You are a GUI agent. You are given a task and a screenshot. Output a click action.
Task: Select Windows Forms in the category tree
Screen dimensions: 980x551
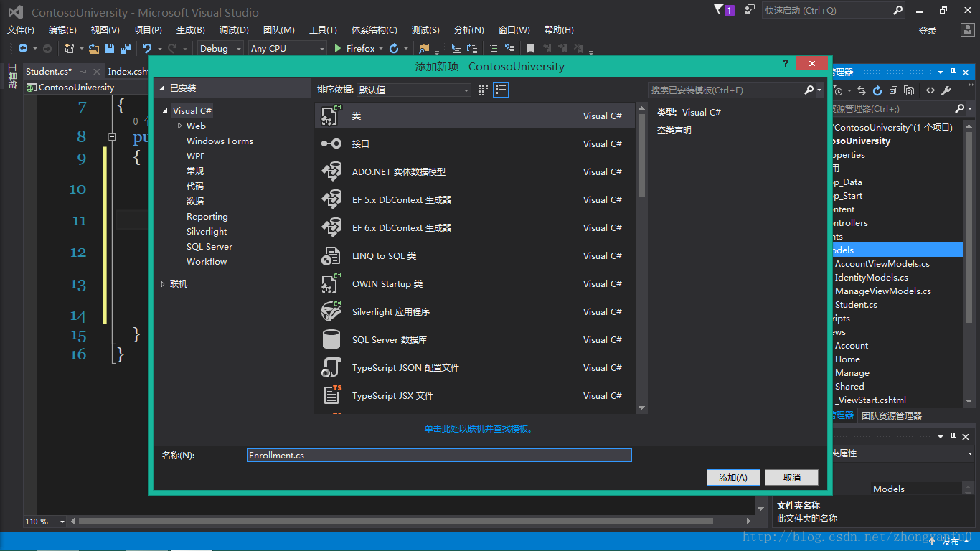220,141
